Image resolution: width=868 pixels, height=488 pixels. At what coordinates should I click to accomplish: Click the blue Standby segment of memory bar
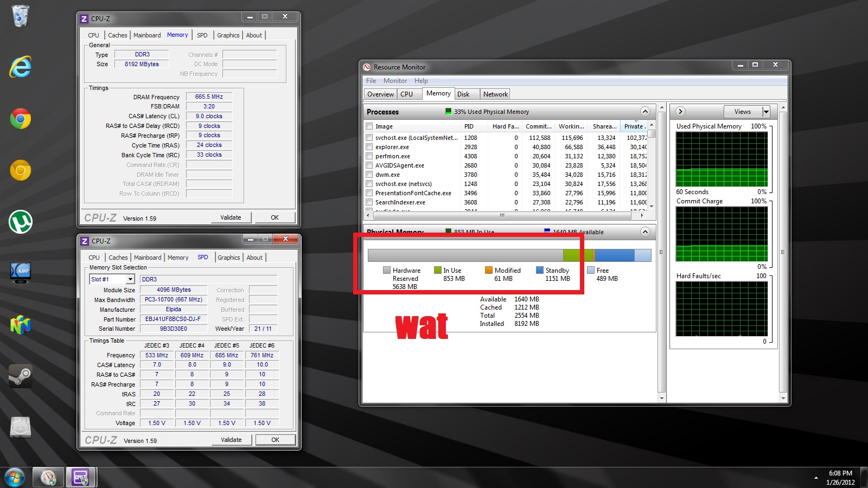click(614, 255)
